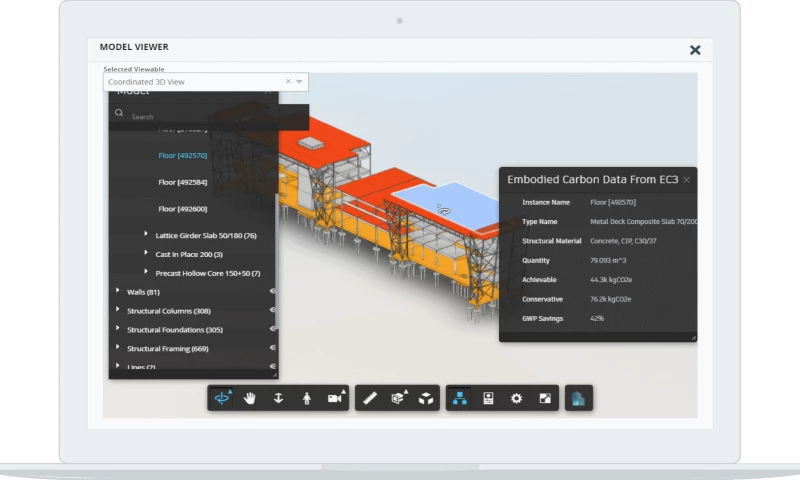The width and height of the screenshot is (800, 480).
Task: Open the Section analysis tool
Action: click(398, 398)
